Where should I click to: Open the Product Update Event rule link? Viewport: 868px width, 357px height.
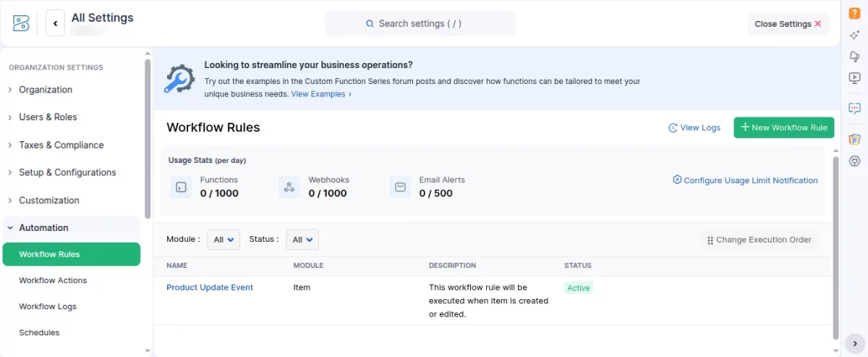(210, 287)
